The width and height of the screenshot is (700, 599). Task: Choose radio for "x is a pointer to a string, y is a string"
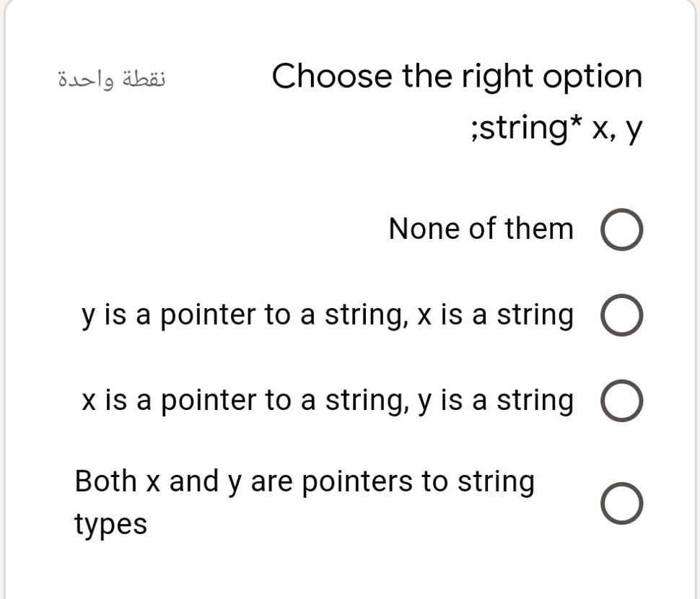pyautogui.click(x=622, y=401)
